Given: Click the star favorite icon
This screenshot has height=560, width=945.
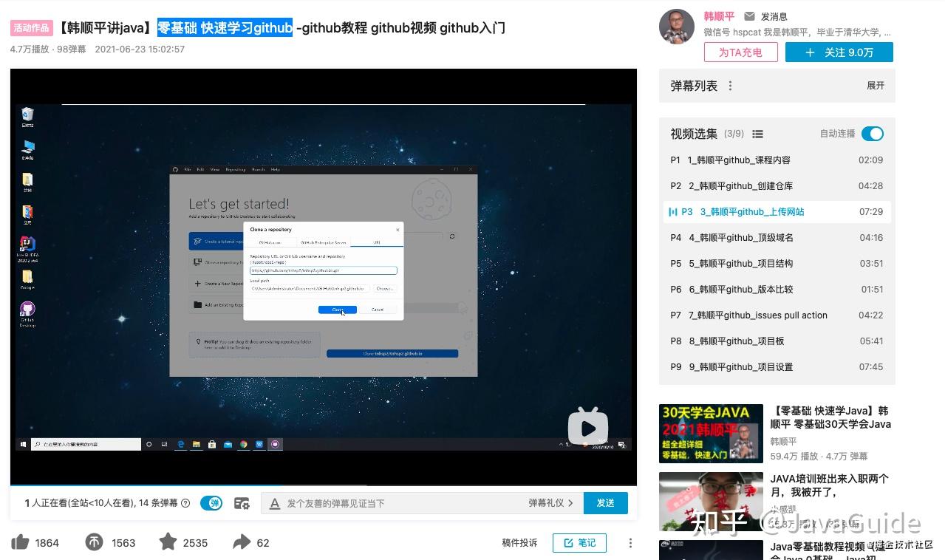Looking at the screenshot, I should [x=168, y=542].
